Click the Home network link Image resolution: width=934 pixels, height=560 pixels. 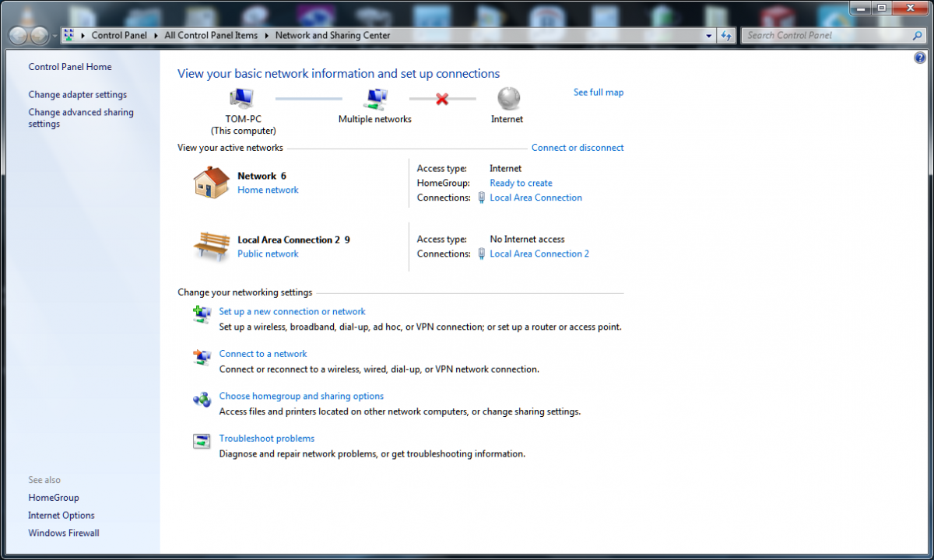(268, 190)
